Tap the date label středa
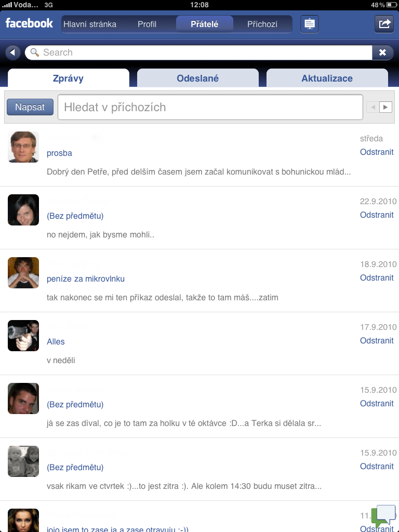The image size is (399, 532). point(371,138)
